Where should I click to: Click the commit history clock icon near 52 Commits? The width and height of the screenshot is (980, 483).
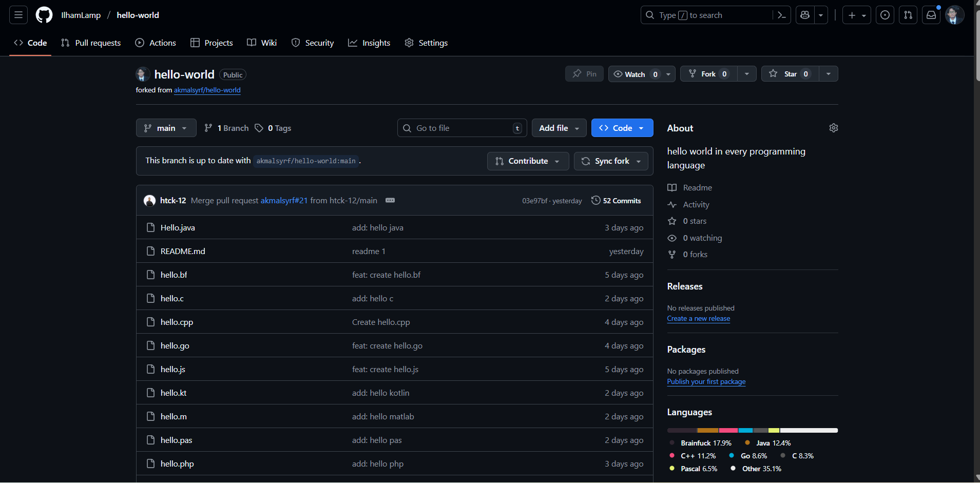click(x=595, y=200)
